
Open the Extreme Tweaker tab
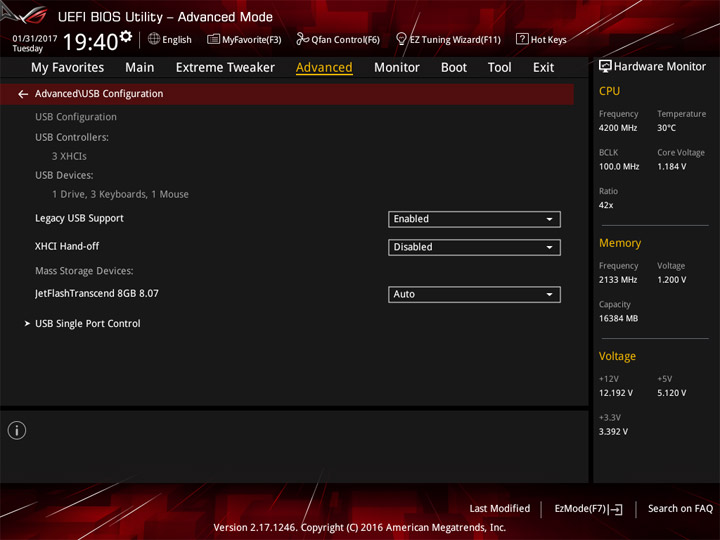225,68
